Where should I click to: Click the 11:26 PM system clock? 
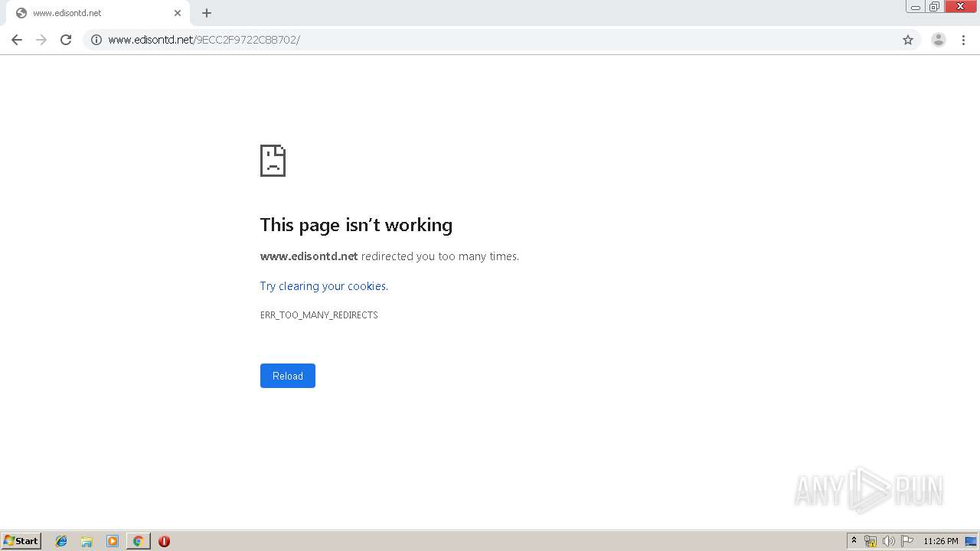click(941, 541)
